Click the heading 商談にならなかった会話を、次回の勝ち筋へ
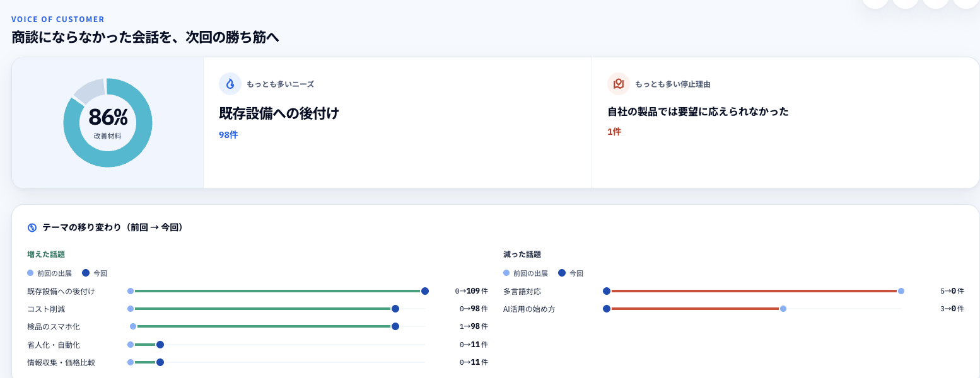The image size is (980, 378). (145, 37)
